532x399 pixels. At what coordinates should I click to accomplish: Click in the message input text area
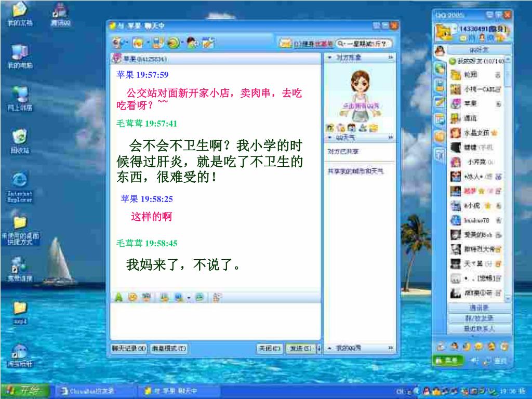(215, 322)
